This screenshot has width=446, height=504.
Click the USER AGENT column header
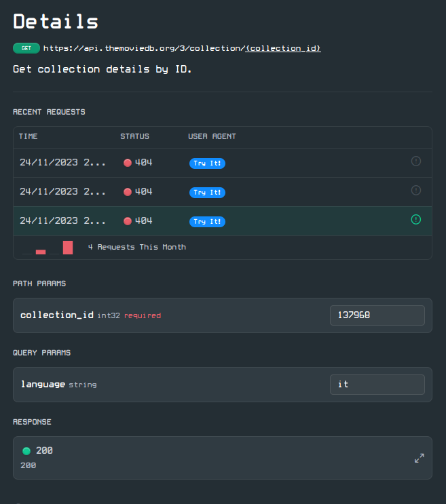point(212,136)
